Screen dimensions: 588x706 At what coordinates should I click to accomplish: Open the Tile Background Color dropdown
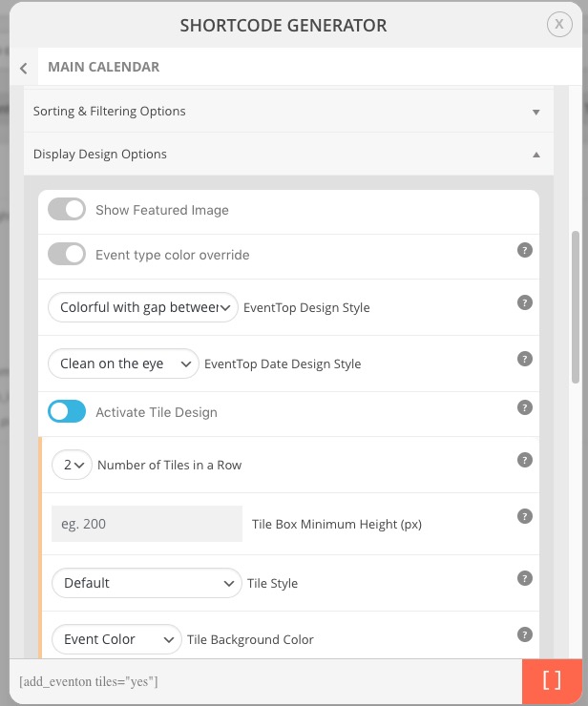[x=115, y=639]
